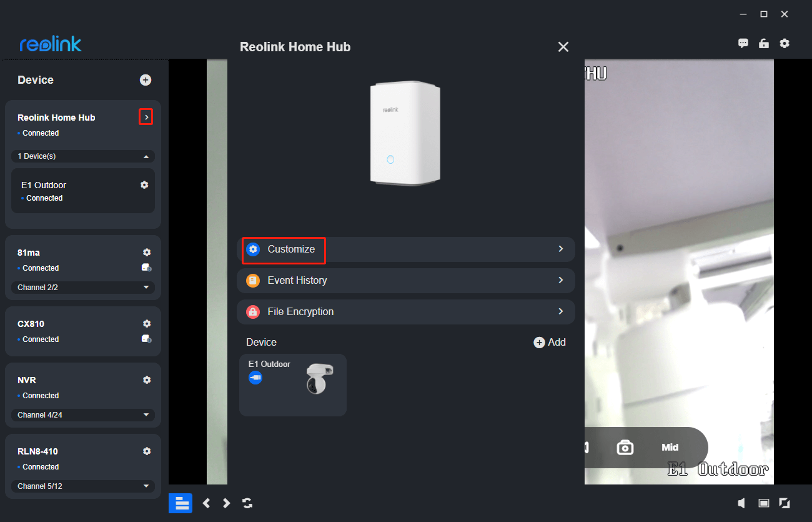Click the File Encryption lock icon
Viewport: 812px width, 522px height.
point(253,312)
